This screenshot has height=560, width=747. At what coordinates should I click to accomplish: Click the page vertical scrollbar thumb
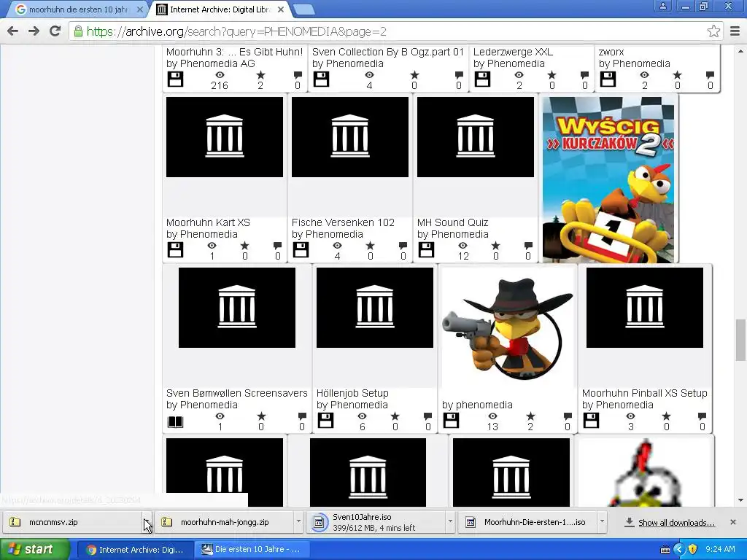point(740,340)
